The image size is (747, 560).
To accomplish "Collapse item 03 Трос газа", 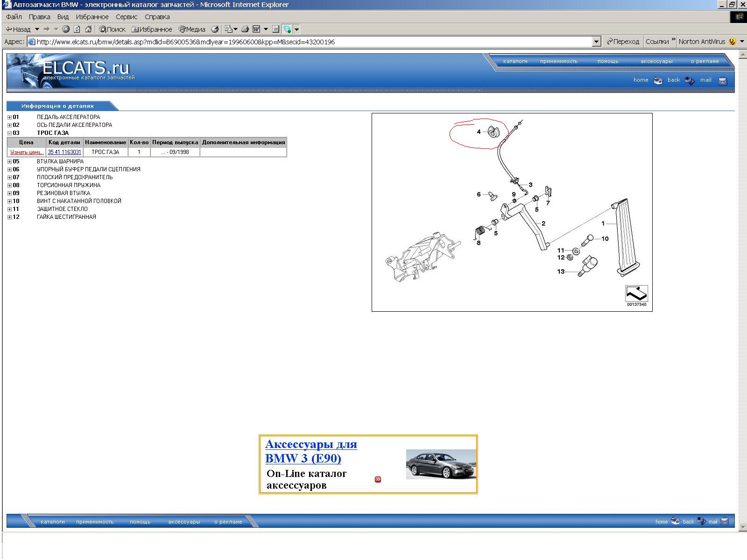I will 9,133.
